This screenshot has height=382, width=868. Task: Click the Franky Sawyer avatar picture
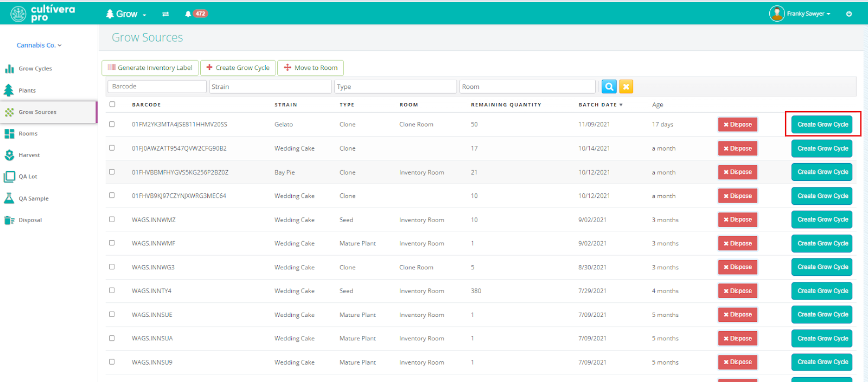pos(777,14)
